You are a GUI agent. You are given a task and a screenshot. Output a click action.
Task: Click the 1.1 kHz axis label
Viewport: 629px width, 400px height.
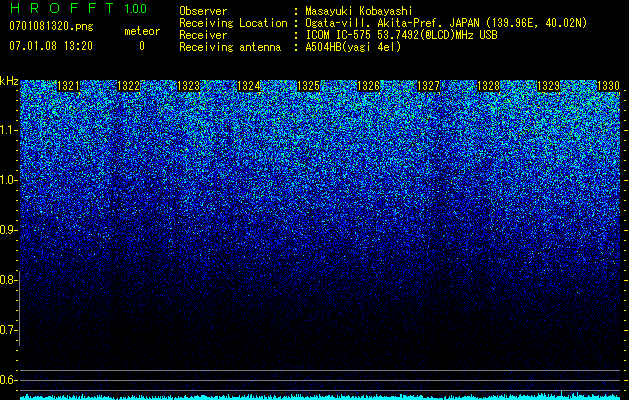click(x=8, y=130)
